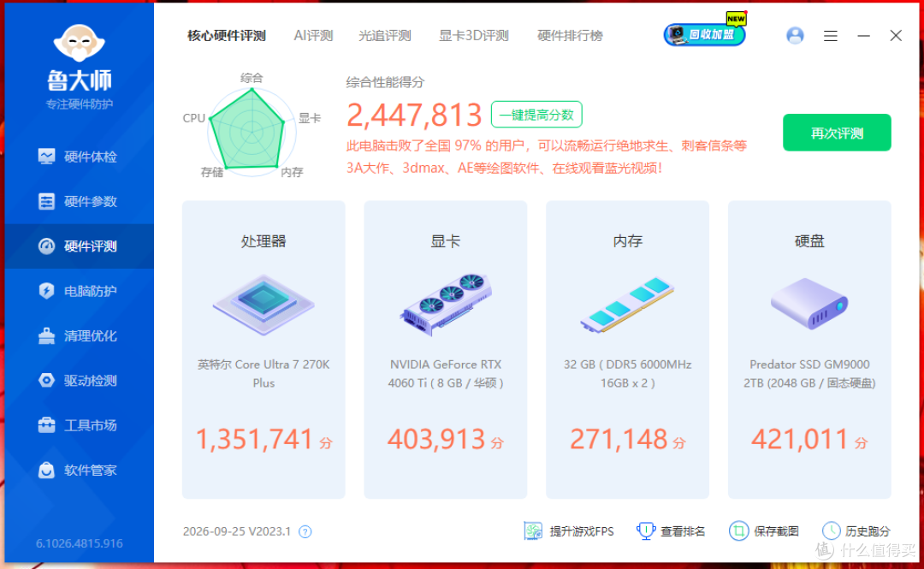
Task: Click 保存截图 to save the screenshot
Action: pos(764,531)
